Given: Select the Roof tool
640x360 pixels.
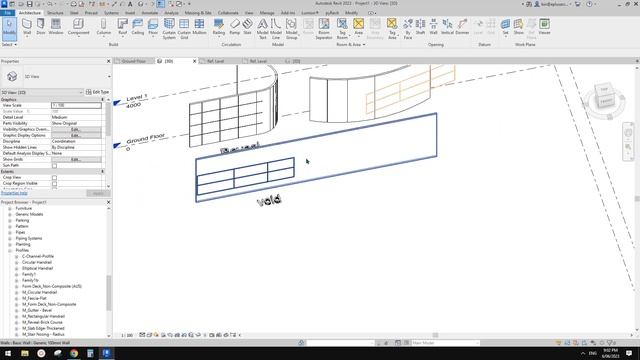Looking at the screenshot, I should pyautogui.click(x=122, y=27).
